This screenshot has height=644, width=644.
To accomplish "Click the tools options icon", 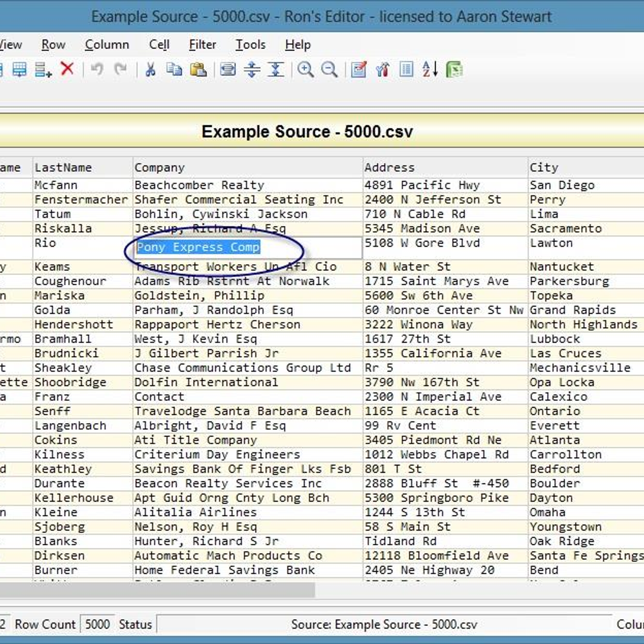I will click(383, 70).
